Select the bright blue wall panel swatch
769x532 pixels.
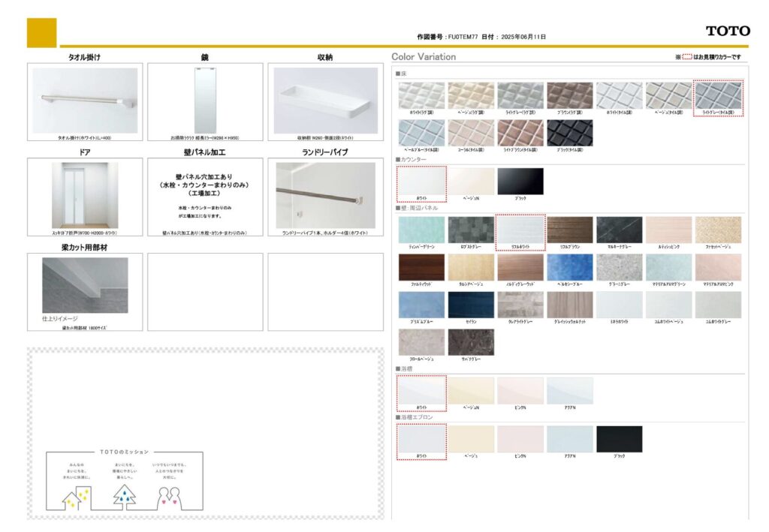[x=569, y=267]
